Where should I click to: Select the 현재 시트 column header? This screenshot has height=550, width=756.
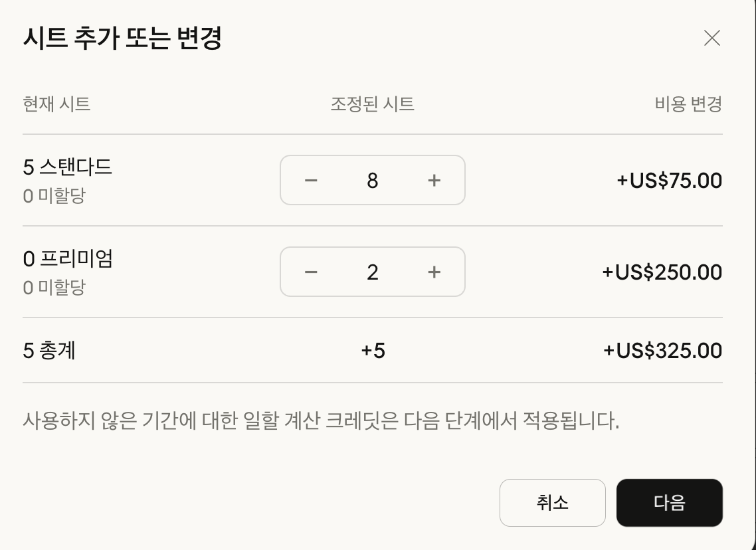[x=56, y=104]
